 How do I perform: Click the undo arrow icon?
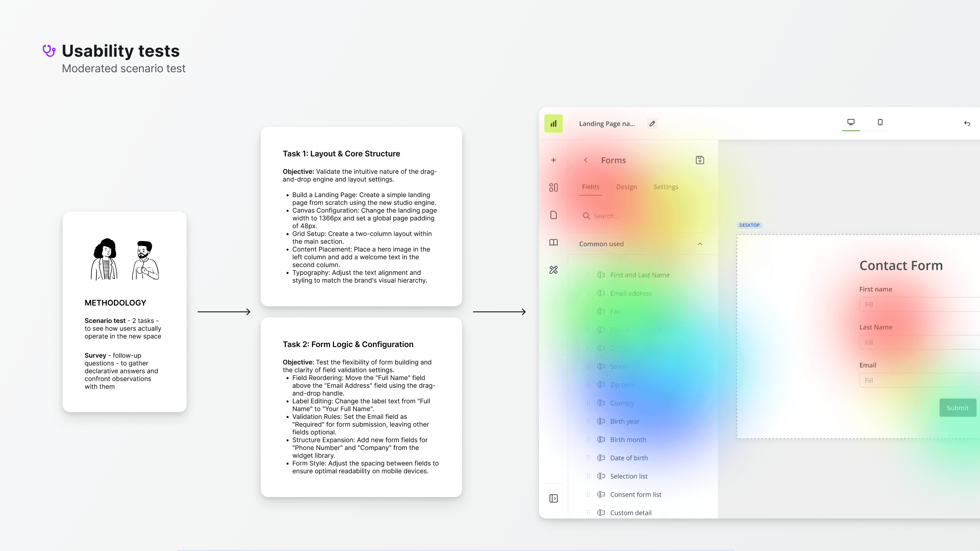(967, 123)
